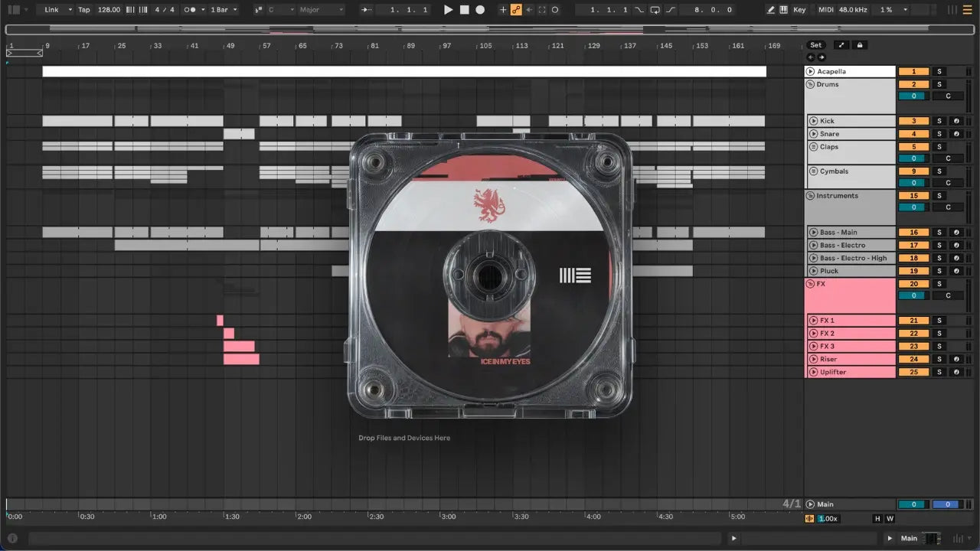Viewport: 980px width, 551px height.
Task: Collapse the Instruments group track
Action: pyautogui.click(x=811, y=196)
